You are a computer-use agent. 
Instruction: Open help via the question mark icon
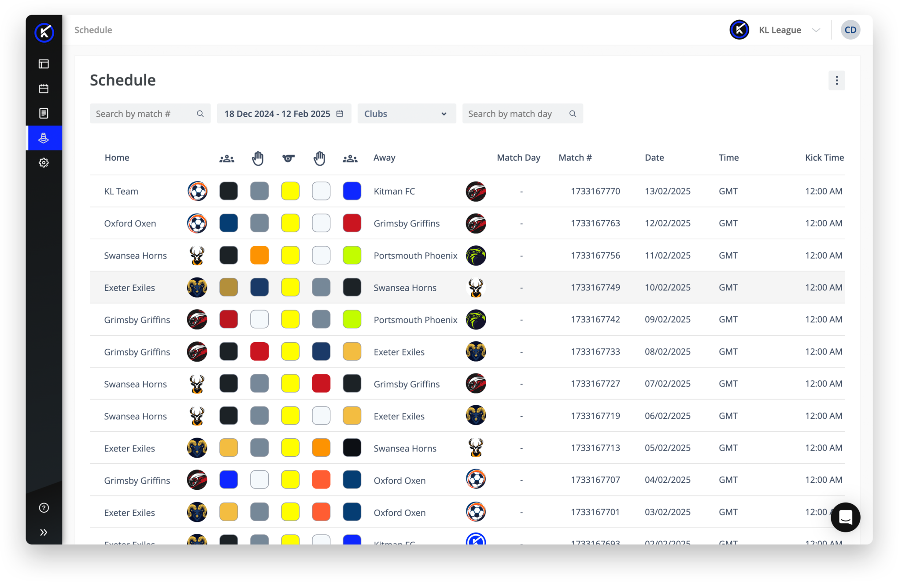pyautogui.click(x=44, y=507)
